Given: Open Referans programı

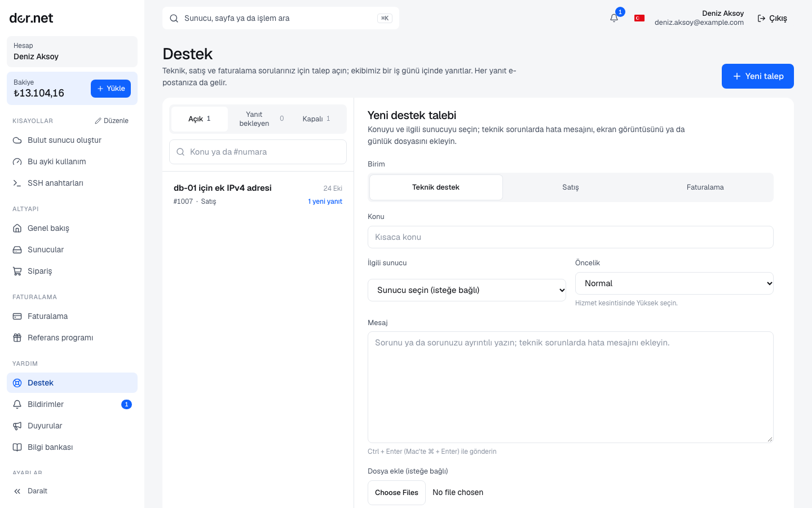Looking at the screenshot, I should point(72,338).
